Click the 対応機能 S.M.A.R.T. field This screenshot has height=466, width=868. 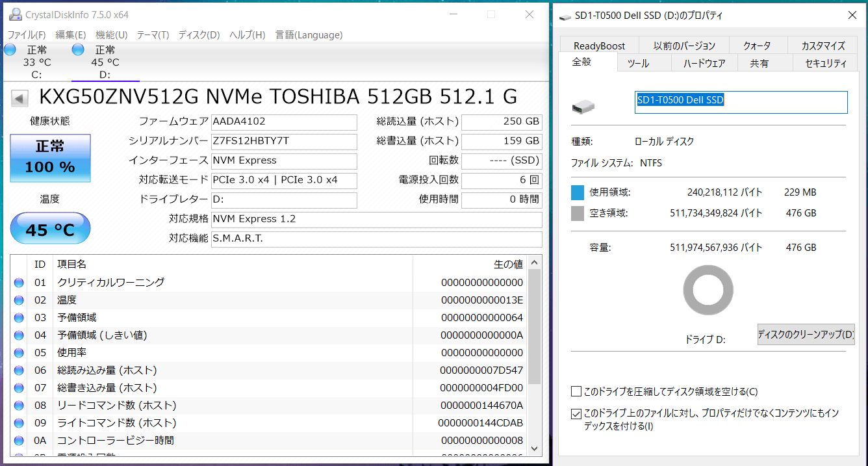tap(377, 239)
